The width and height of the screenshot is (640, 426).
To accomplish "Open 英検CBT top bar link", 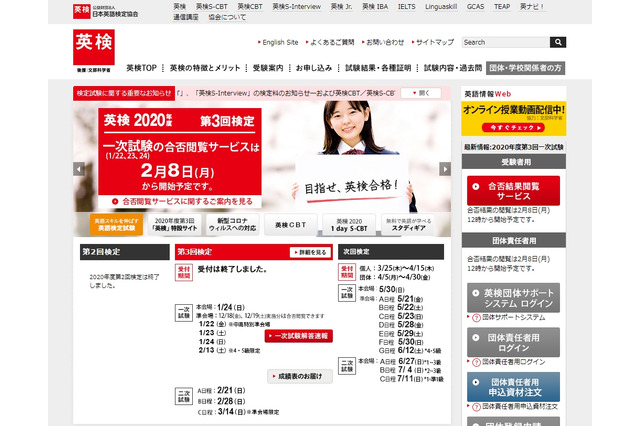I will 250,7.
